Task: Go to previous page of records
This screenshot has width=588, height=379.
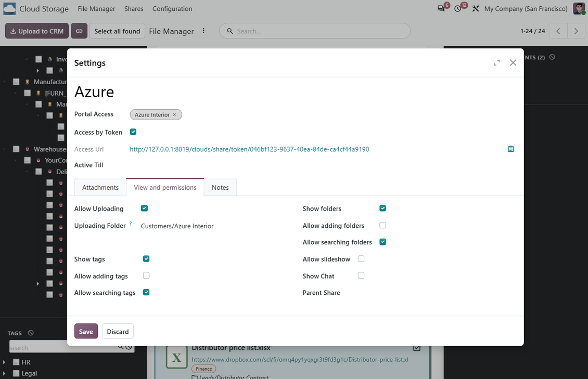Action: 558,31
